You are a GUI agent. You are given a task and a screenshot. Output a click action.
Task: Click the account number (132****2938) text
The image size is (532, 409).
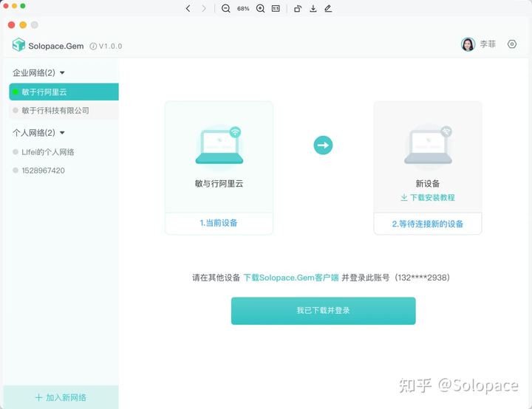pos(423,278)
